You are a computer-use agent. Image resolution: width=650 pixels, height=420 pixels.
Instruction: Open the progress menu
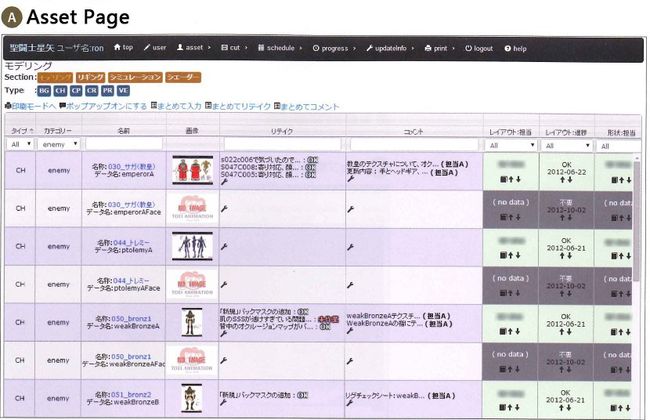334,49
